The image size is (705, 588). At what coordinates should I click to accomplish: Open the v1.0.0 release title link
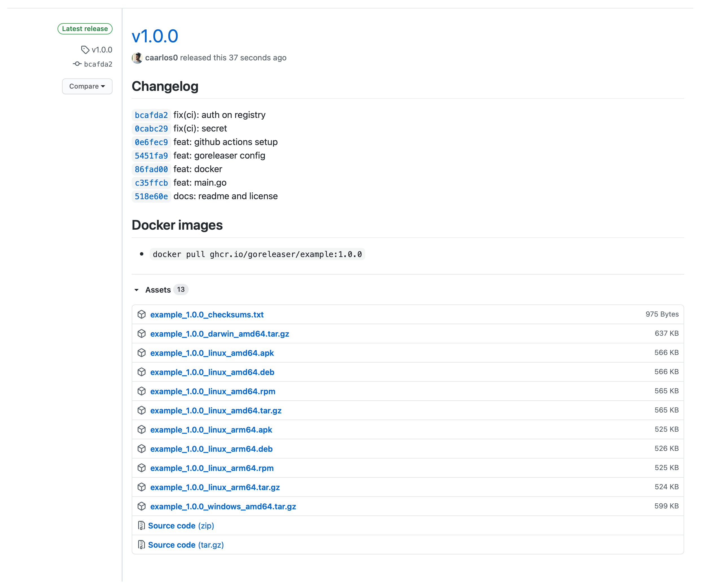tap(155, 36)
